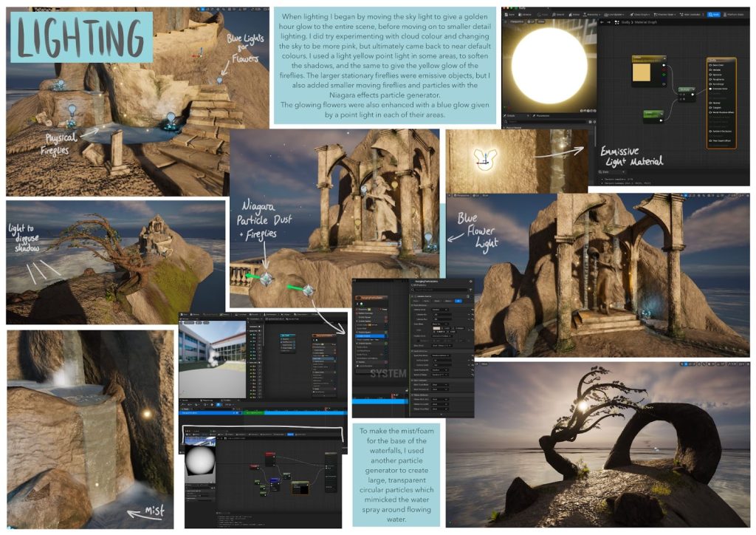Open the Preview State dropdown in the material toolbar

(664, 15)
